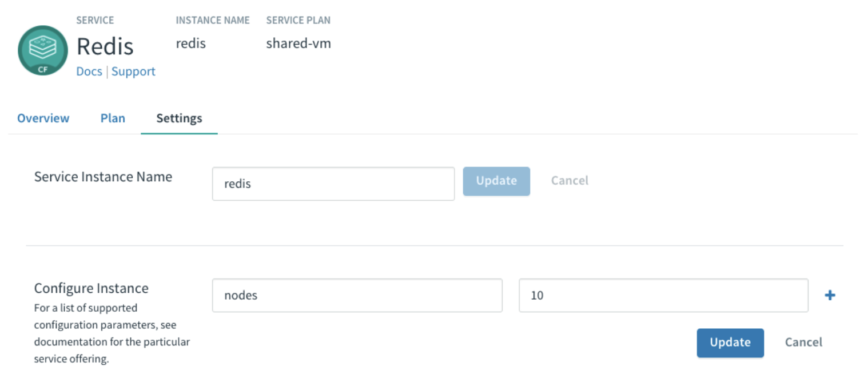Image resolution: width=868 pixels, height=390 pixels.
Task: Click the redis instance name in the header
Action: point(190,43)
